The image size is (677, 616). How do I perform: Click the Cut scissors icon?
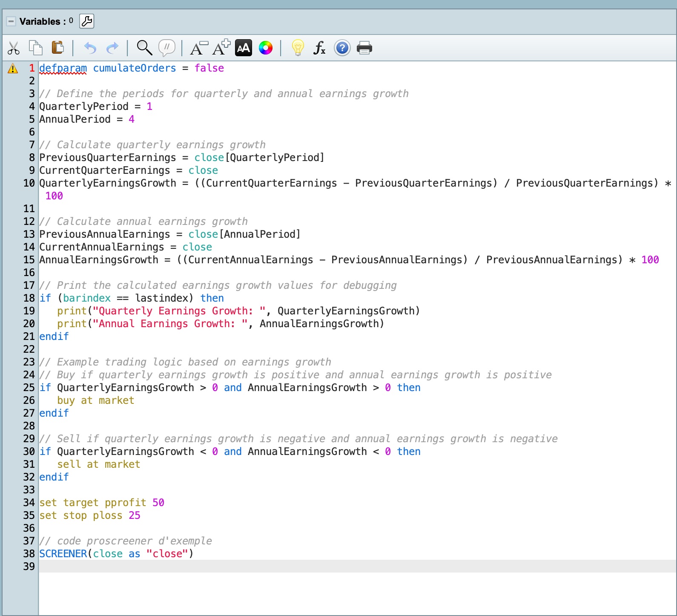tap(14, 48)
